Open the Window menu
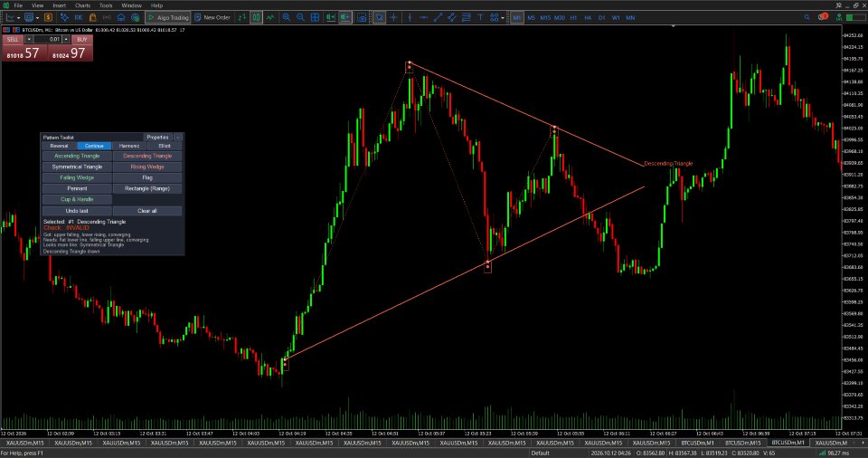 tap(131, 5)
